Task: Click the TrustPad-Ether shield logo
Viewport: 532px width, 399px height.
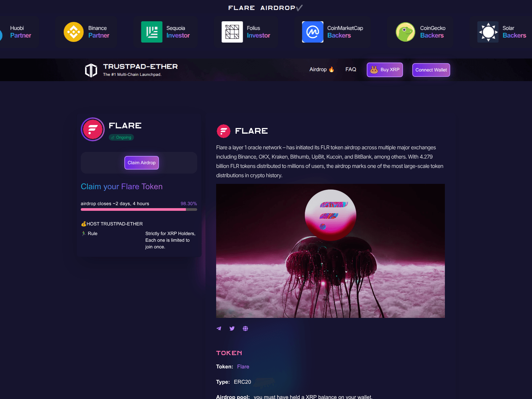Action: pos(91,70)
